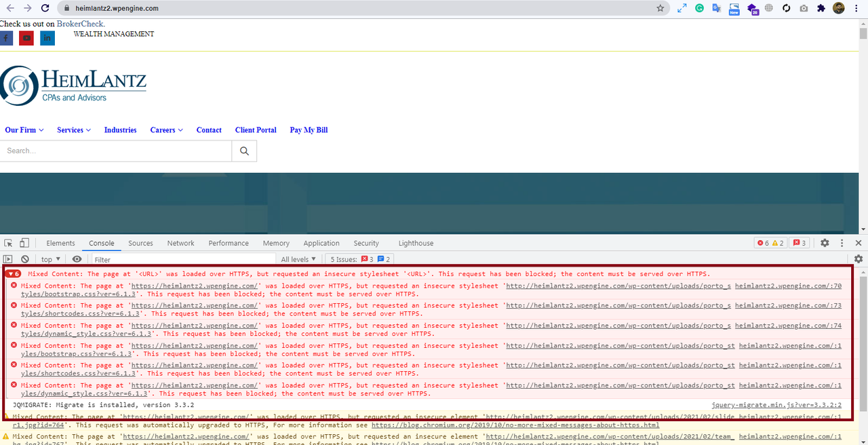This screenshot has height=445, width=868.
Task: Show the console sidebar
Action: [x=8, y=259]
